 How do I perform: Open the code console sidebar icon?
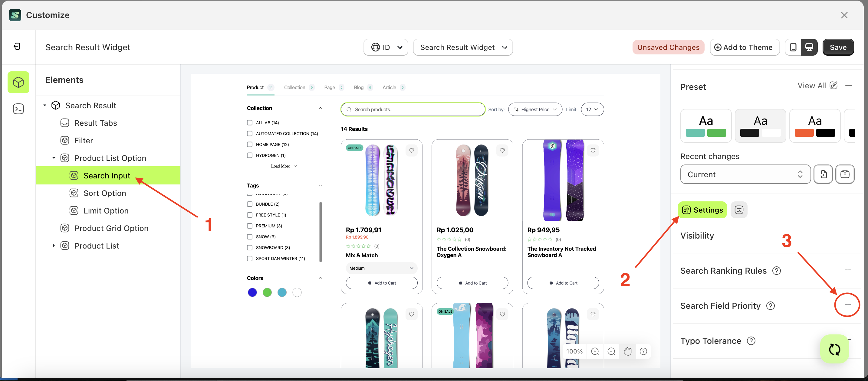click(x=18, y=109)
